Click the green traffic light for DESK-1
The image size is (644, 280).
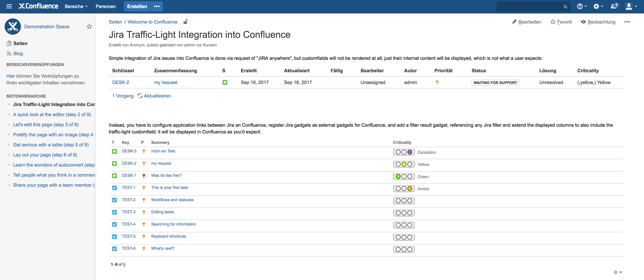[399, 176]
